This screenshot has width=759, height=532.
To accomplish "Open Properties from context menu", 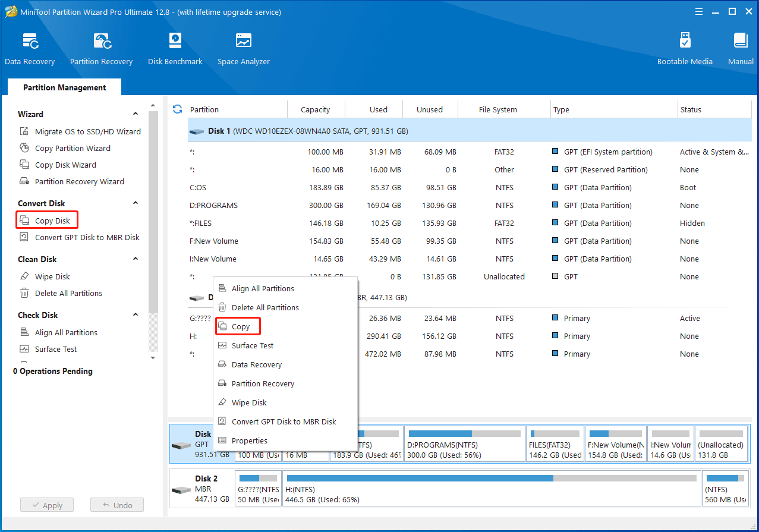I will (x=285, y=441).
